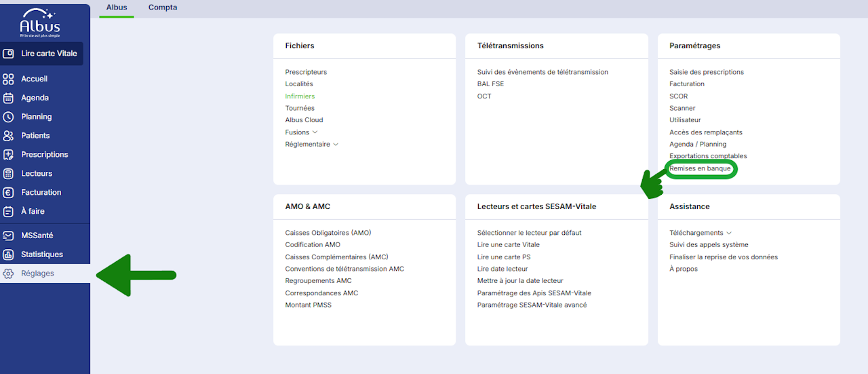Expand the Téléchargements dropdown chevron

(729, 233)
